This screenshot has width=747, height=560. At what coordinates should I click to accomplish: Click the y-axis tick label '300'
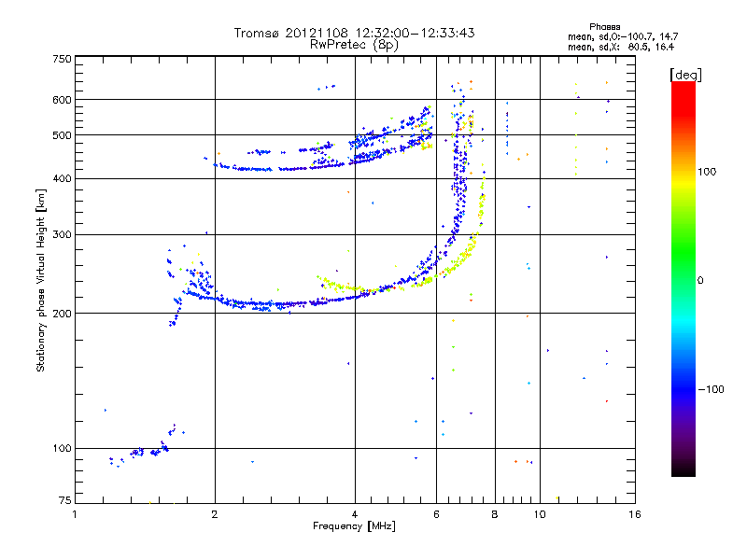62,234
